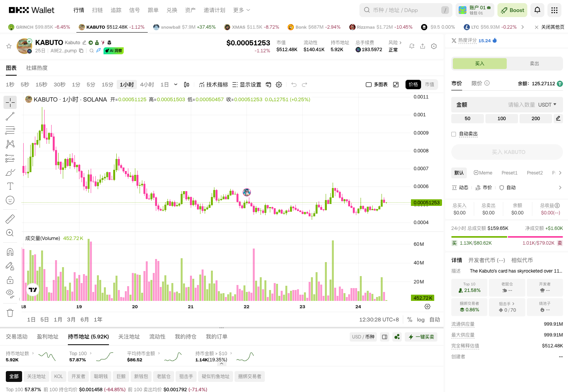Toggle drawings visibility with the eye icon
The height and width of the screenshot is (392, 568).
click(x=10, y=294)
